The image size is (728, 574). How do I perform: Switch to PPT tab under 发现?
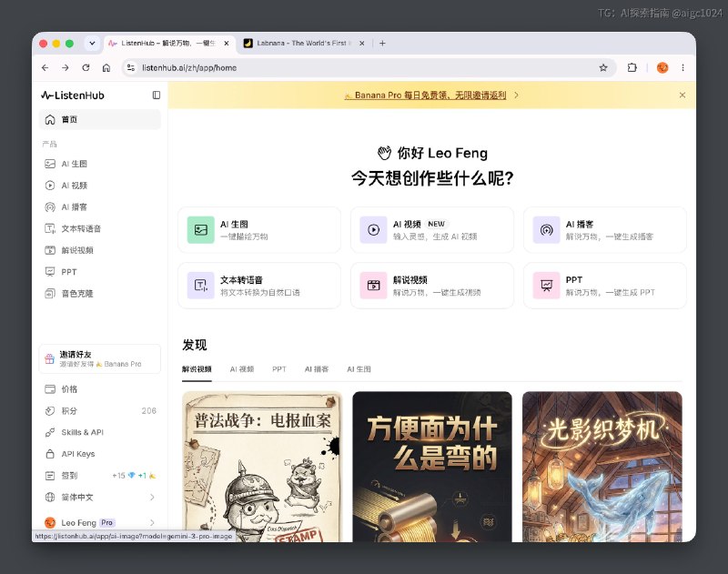279,369
